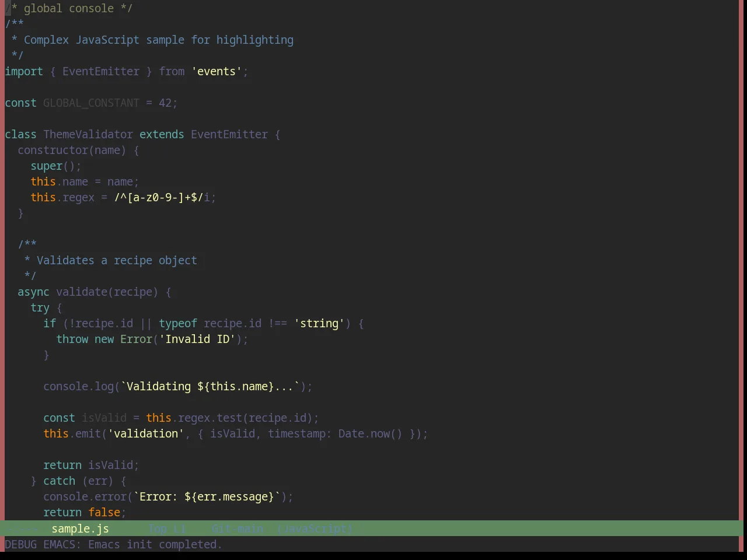Click the Git-main version control indicator
Viewport: 747px width, 560px height.
[x=238, y=528]
